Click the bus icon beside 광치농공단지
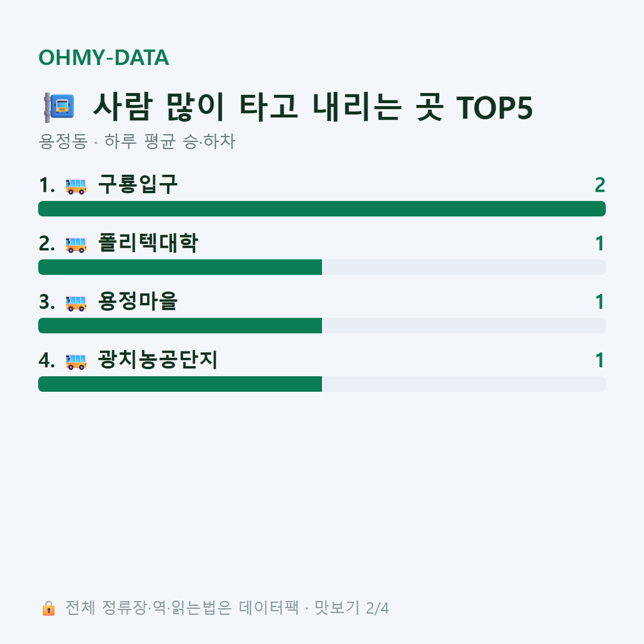 [x=76, y=362]
